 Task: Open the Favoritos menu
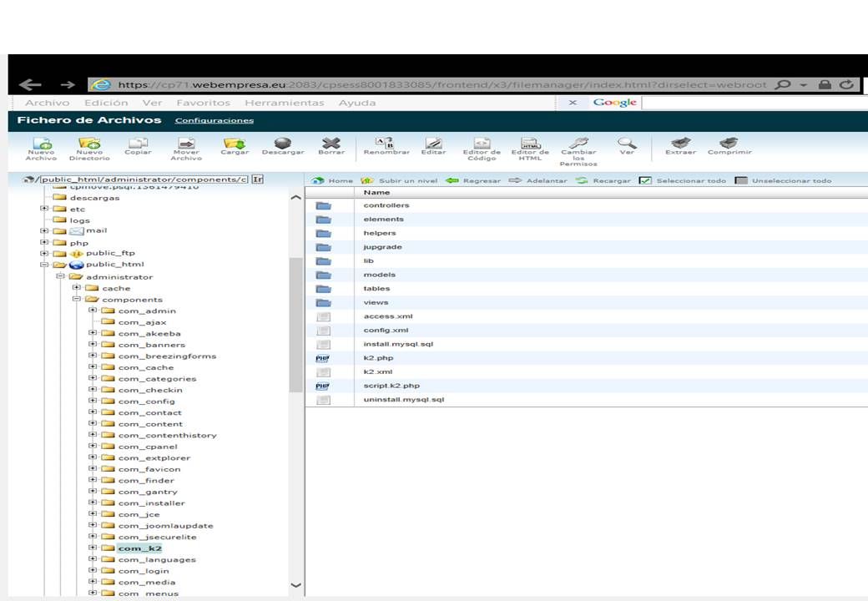coord(203,103)
